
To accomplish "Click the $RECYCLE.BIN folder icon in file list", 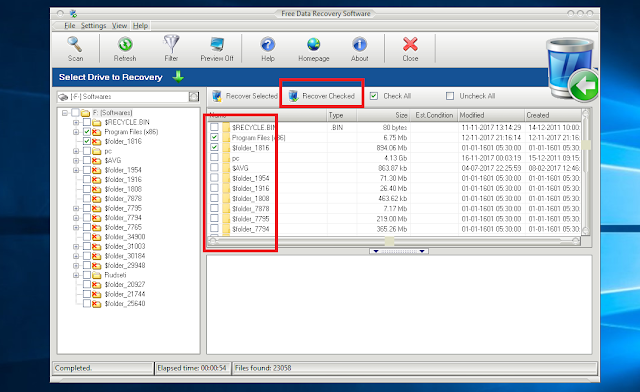I will pos(227,127).
